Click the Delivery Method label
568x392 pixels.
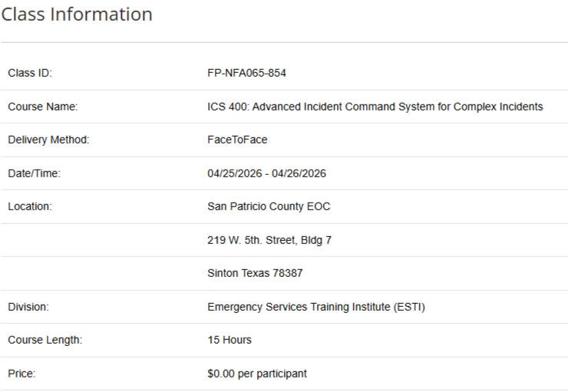(x=48, y=140)
